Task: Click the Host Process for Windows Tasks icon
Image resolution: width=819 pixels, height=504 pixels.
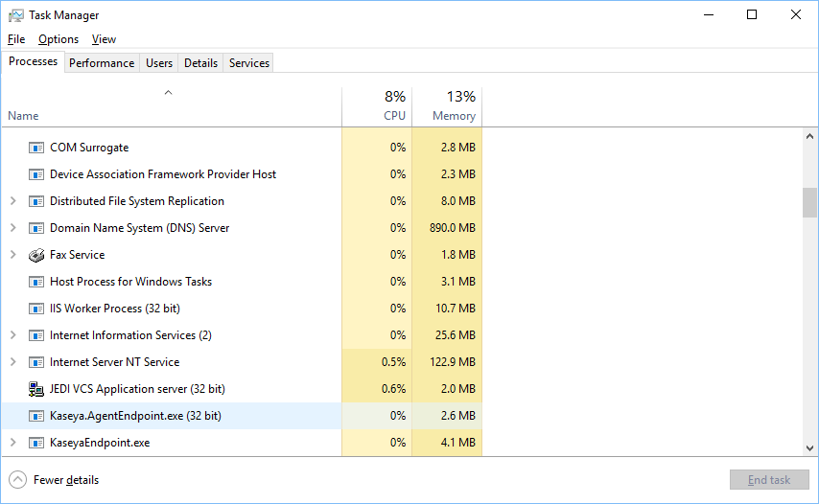Action: (x=36, y=282)
